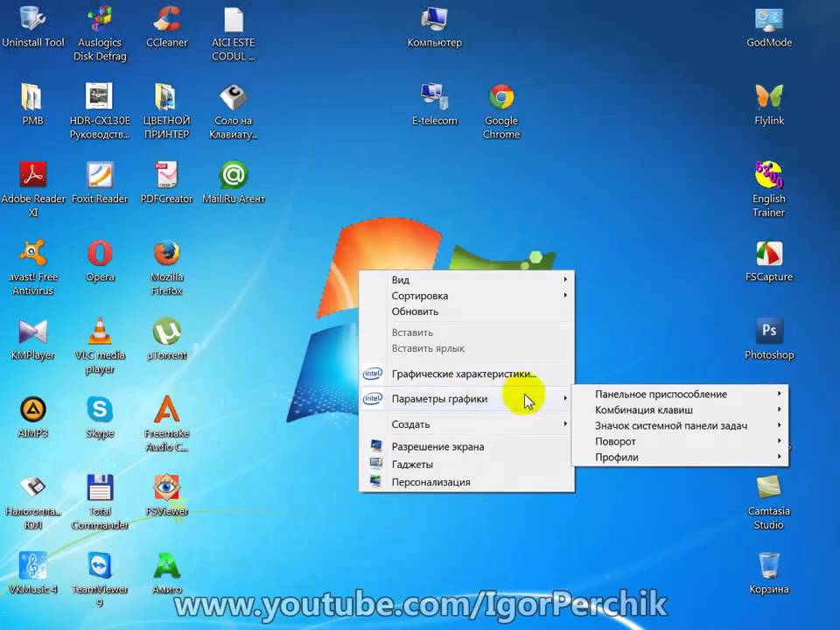Select the Компьютер desktop icon
This screenshot has height=630, width=840.
pyautogui.click(x=434, y=18)
